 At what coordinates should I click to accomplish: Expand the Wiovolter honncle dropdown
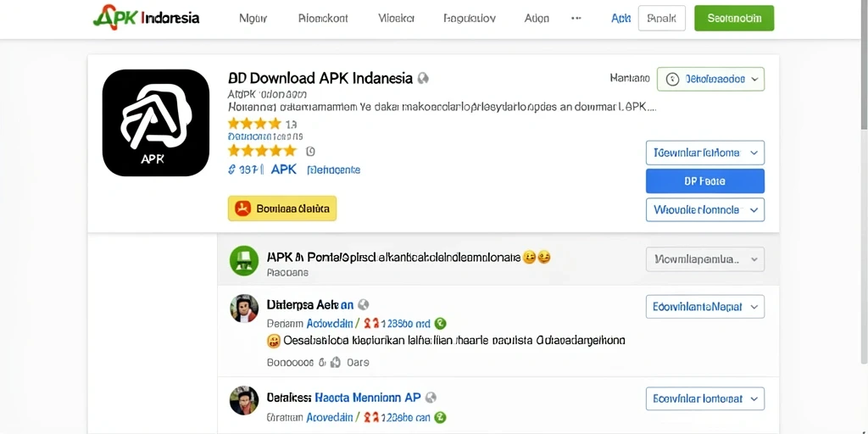(704, 210)
